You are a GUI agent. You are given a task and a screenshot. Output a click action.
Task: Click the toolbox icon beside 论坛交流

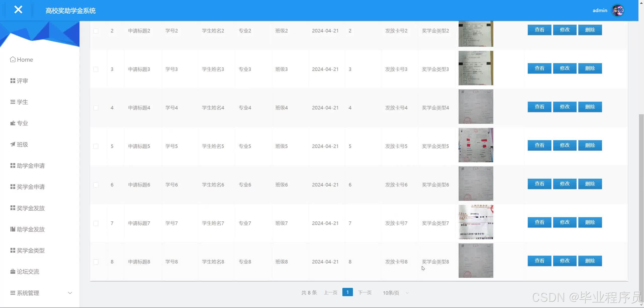tap(13, 272)
